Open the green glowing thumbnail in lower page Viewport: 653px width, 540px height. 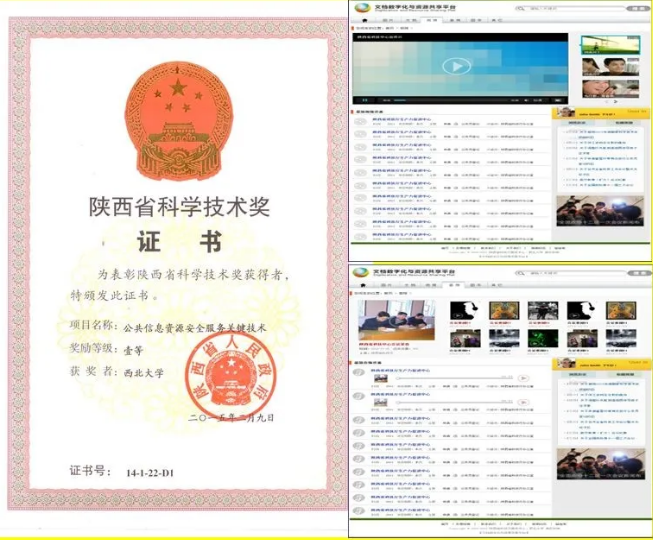(x=543, y=338)
